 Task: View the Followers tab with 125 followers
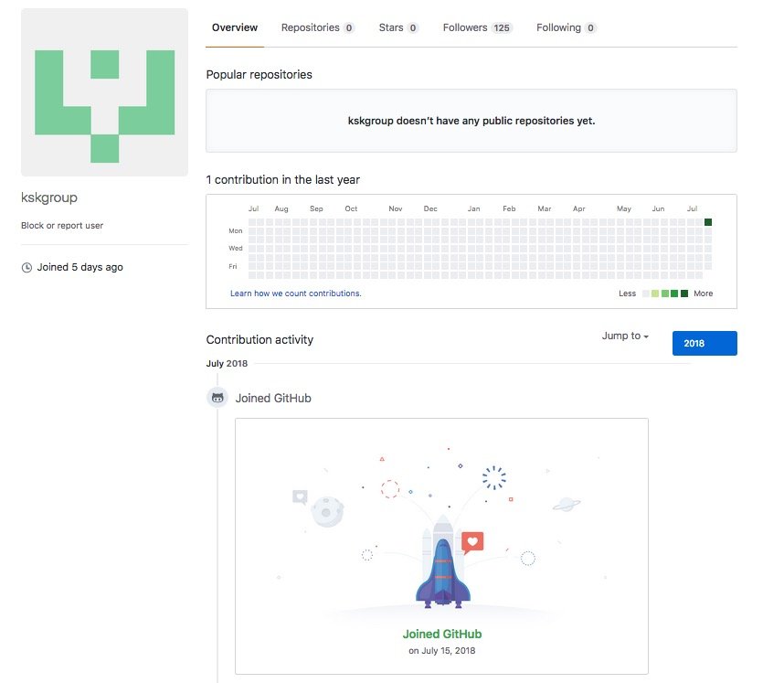pyautogui.click(x=477, y=28)
